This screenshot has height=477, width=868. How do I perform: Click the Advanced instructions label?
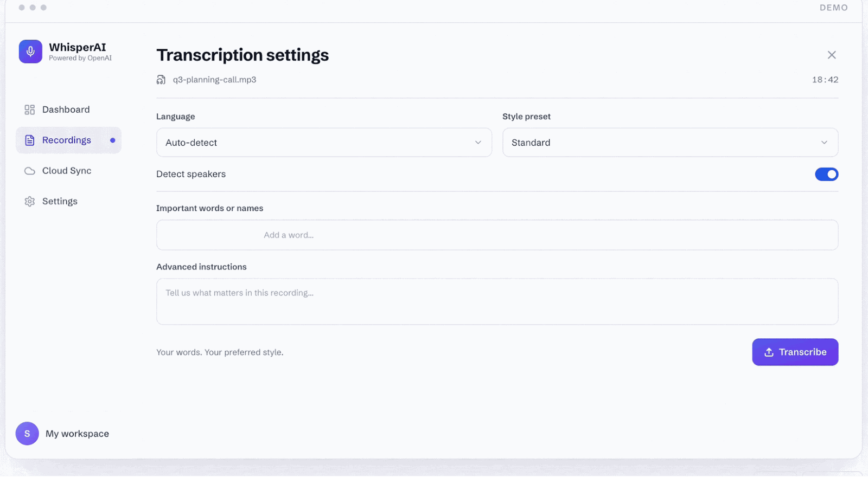tap(201, 267)
